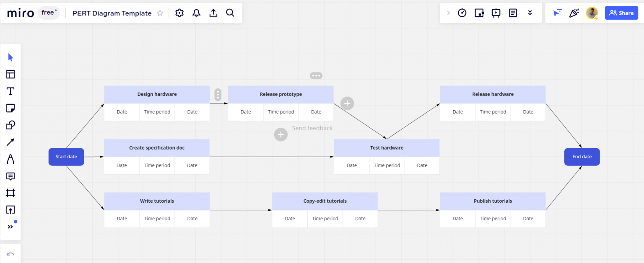
Task: Select the arrow connector tool
Action: click(x=10, y=142)
